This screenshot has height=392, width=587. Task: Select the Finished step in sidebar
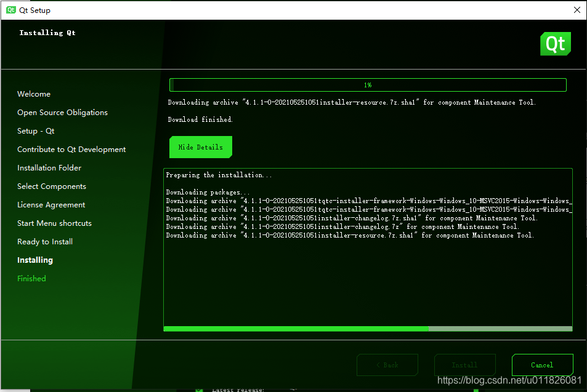coord(32,278)
